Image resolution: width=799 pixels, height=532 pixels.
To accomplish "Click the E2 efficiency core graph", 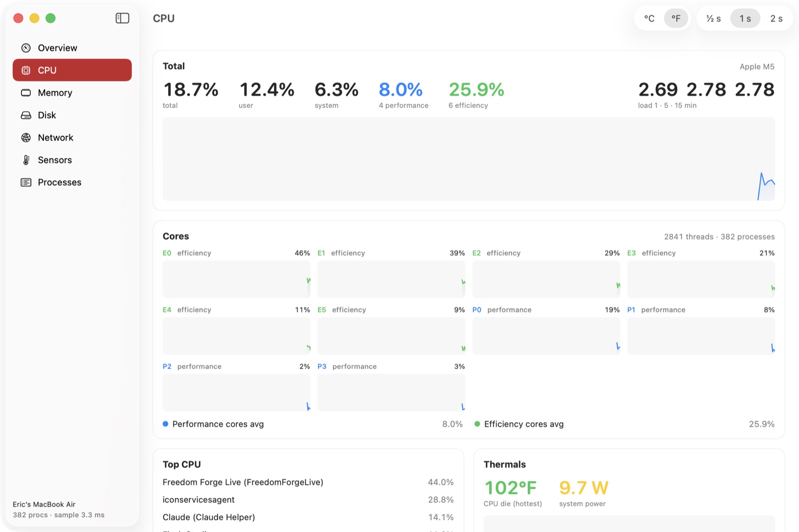I will [546, 279].
